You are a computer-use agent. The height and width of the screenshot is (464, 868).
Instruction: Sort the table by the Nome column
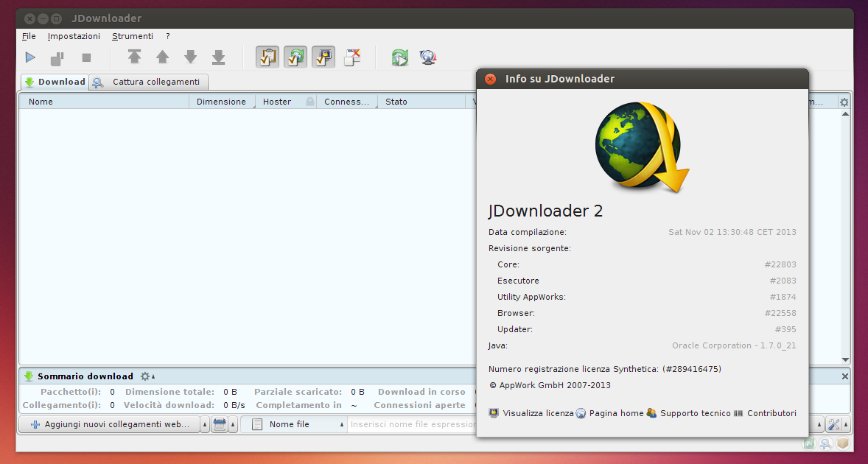[x=104, y=102]
